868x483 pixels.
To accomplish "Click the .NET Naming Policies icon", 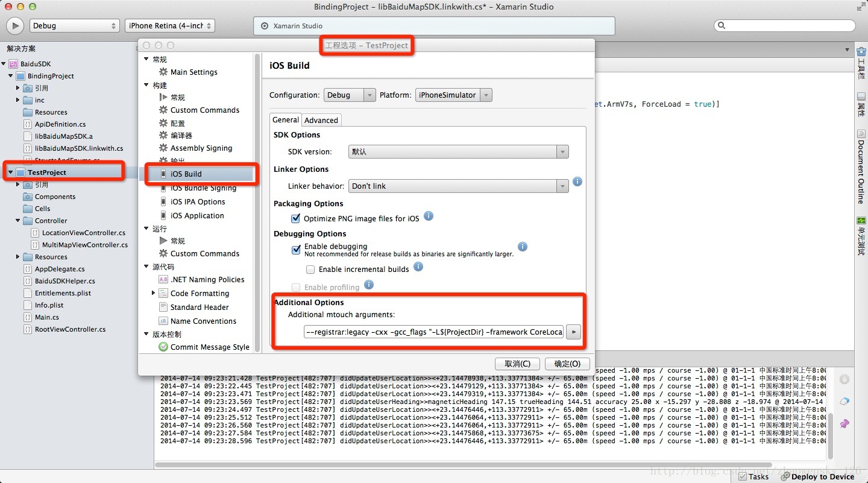I will tap(163, 280).
